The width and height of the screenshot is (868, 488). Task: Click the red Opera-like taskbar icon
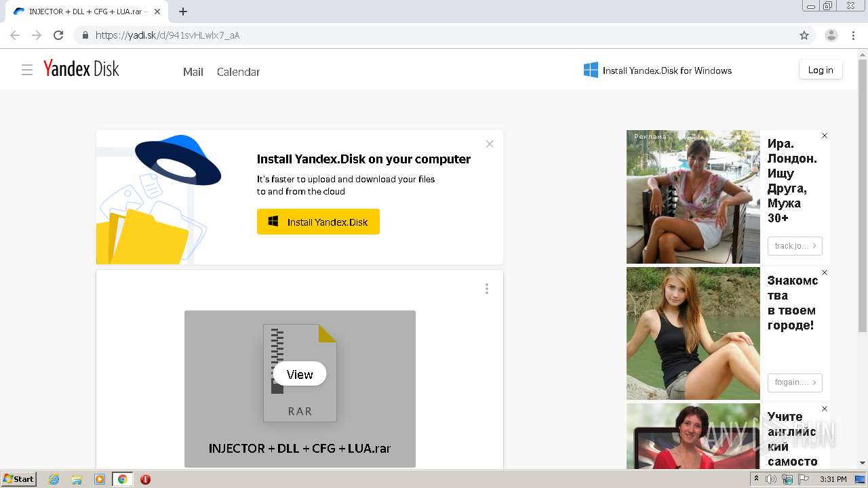coord(145,479)
